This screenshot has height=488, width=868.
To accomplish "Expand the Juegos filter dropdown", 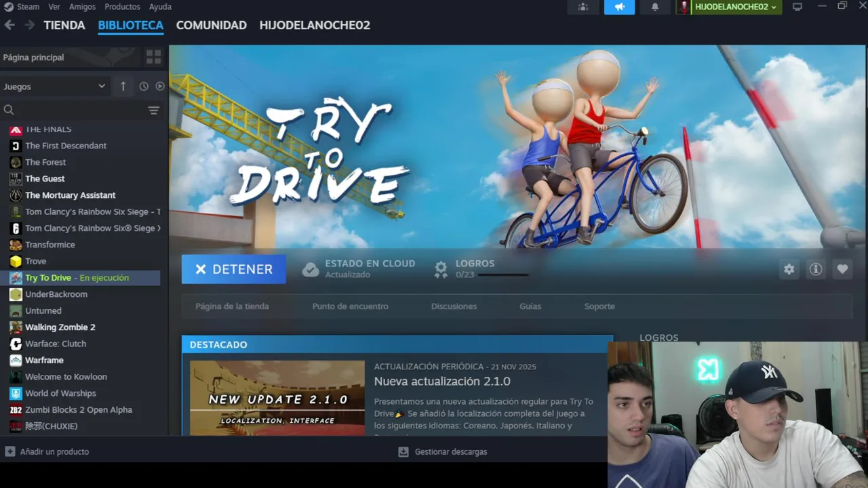I will (54, 86).
